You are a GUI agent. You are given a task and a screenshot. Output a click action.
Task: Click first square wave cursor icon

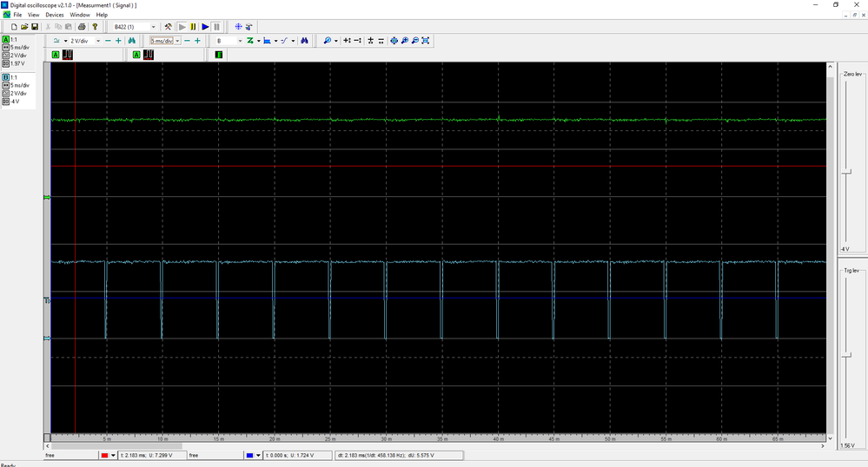point(68,55)
